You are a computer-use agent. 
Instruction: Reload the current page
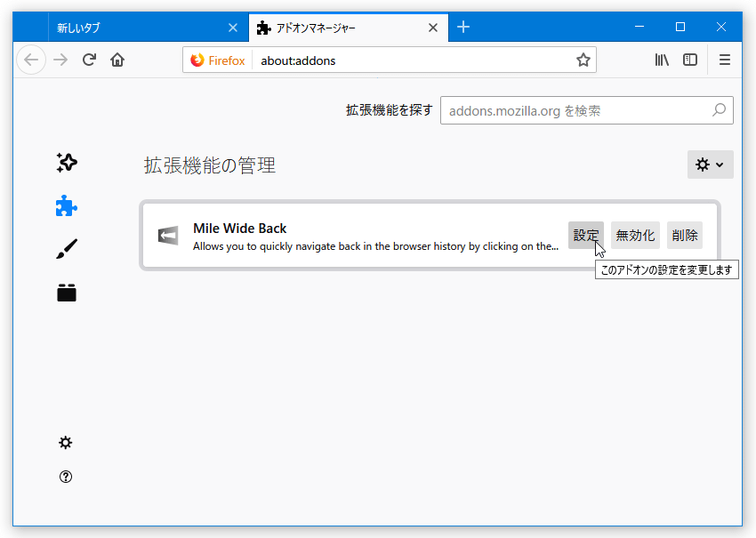[x=89, y=60]
